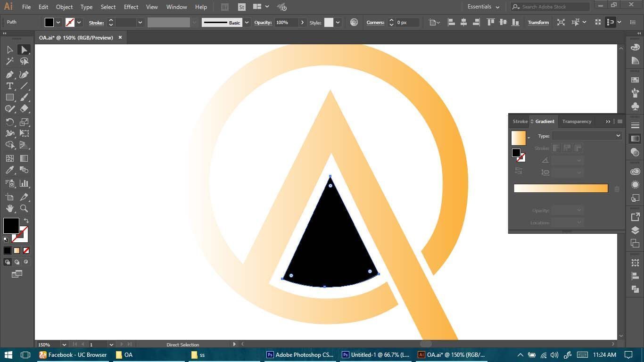Open the File menu
The width and height of the screenshot is (644, 362).
(26, 7)
